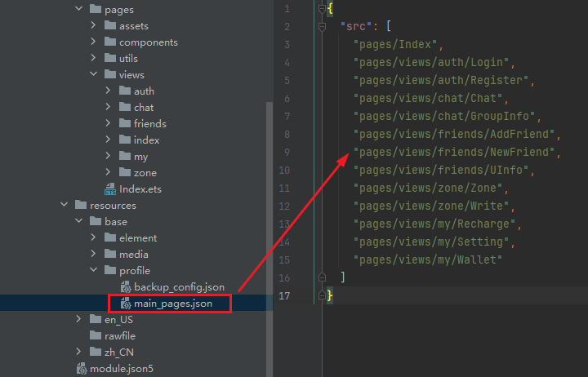
Task: Click fold end marker on line 17
Action: coord(322,295)
